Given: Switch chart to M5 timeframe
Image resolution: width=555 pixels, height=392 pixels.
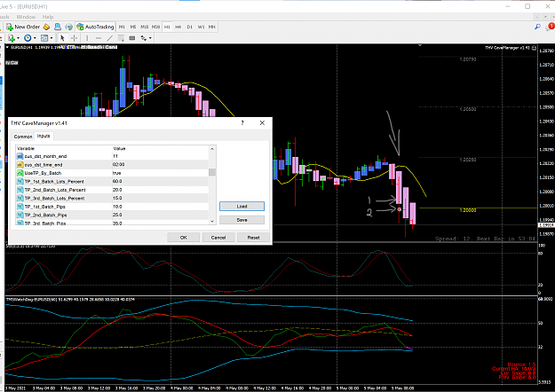Looking at the screenshot, I should [x=133, y=27].
